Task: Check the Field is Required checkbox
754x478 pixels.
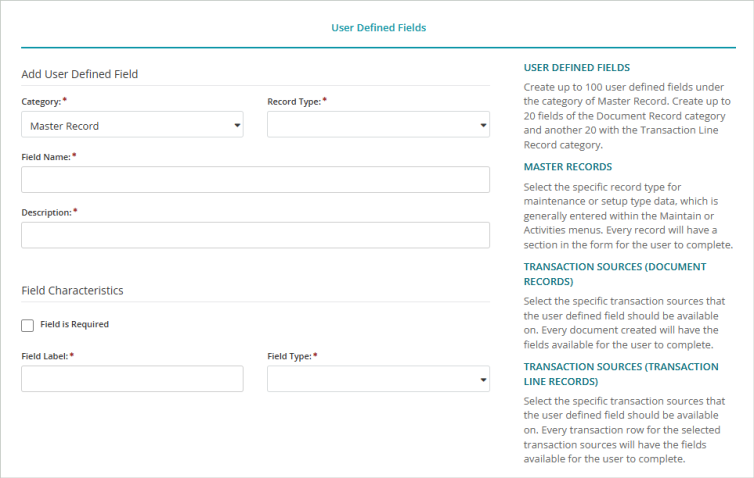Action: [x=27, y=326]
